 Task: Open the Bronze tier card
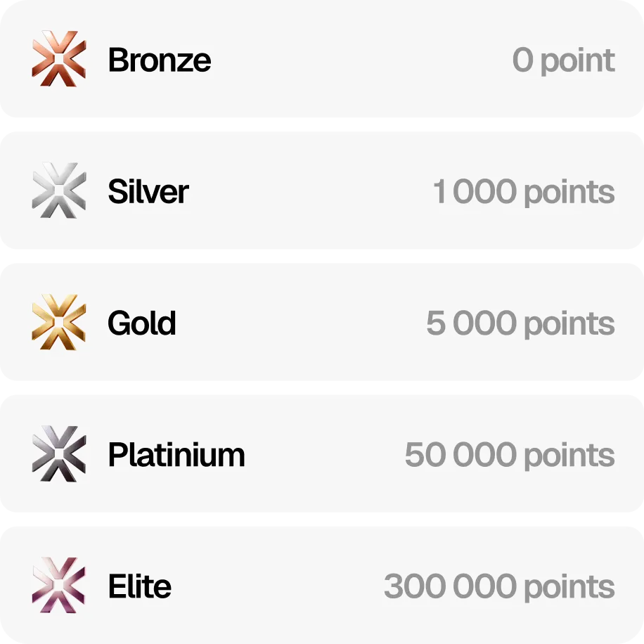point(322,59)
